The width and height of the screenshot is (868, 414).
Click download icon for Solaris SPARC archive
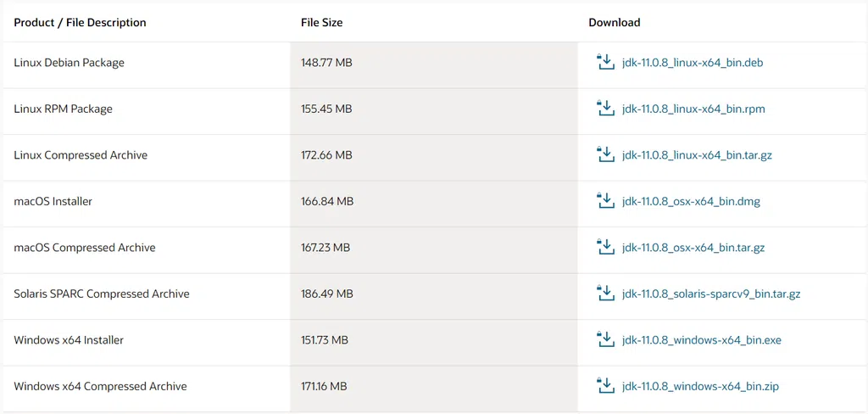pyautogui.click(x=605, y=294)
